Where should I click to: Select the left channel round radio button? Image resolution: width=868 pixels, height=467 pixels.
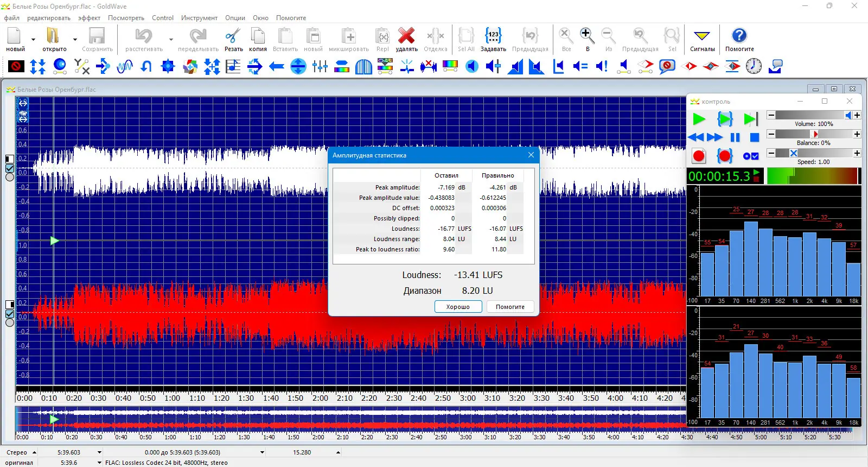pyautogui.click(x=10, y=177)
